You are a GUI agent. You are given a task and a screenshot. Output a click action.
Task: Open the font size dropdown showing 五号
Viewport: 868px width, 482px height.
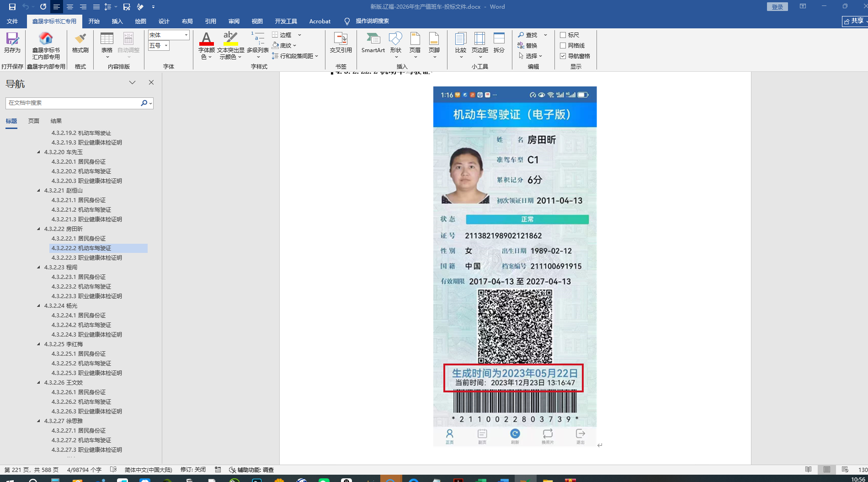pos(166,46)
